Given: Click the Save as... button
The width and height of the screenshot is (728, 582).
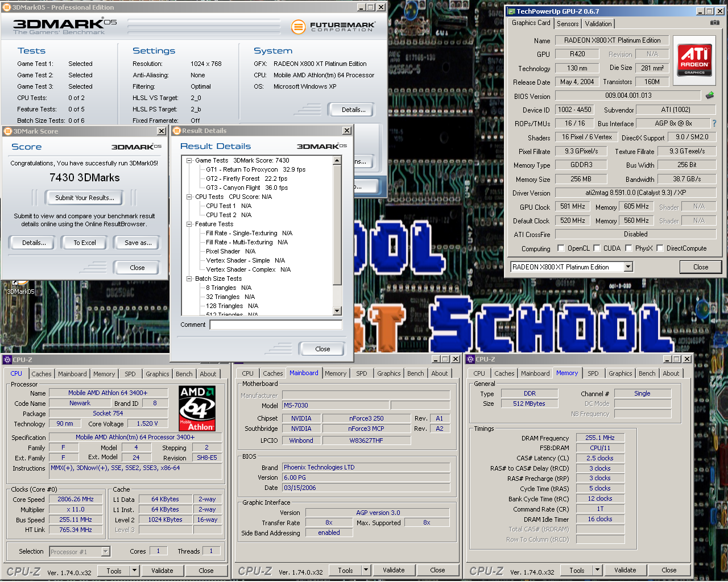Looking at the screenshot, I should coord(138,243).
